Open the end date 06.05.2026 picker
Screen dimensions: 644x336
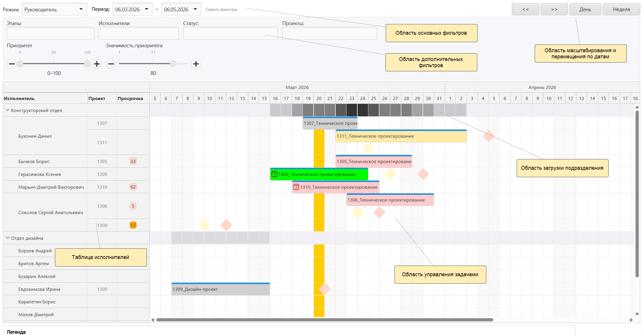coord(195,9)
